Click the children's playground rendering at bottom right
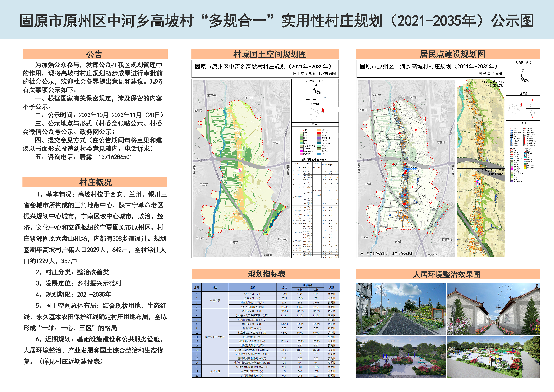The image size is (554, 392). (x=493, y=357)
